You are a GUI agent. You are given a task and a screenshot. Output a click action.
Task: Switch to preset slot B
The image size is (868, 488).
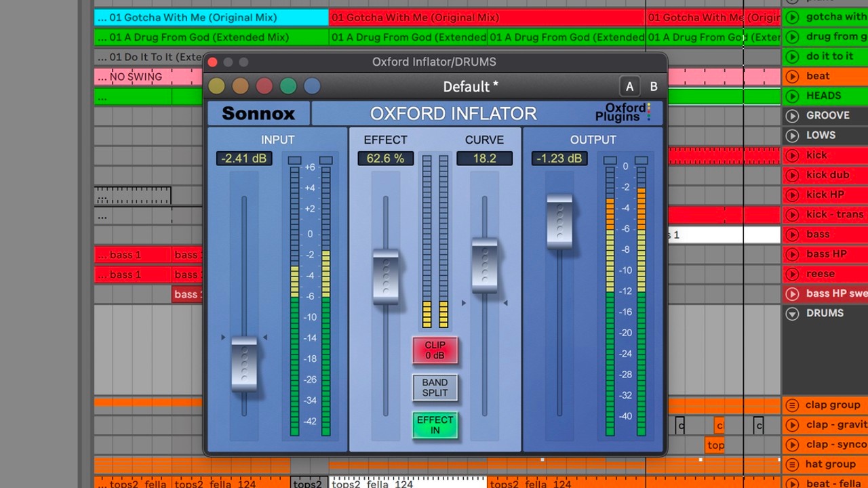pos(654,87)
